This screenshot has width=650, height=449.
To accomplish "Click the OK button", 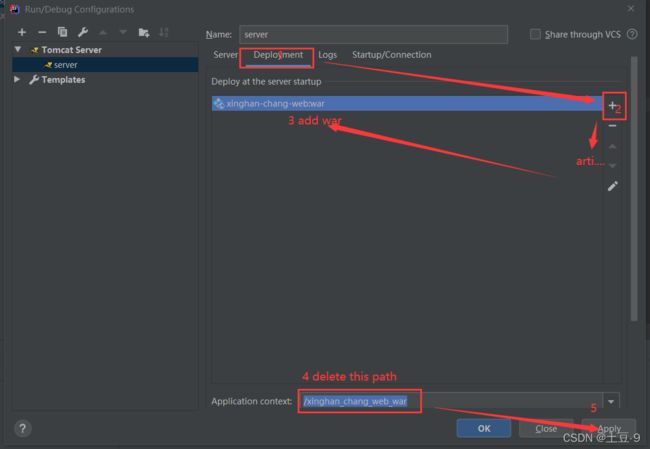I will (x=483, y=428).
